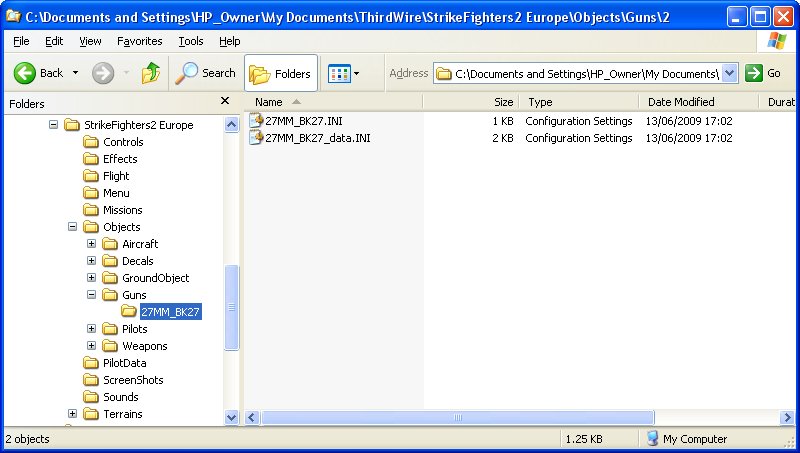Open the Forward history dropdown arrow
Image resolution: width=800 pixels, height=453 pixels.
pyautogui.click(x=127, y=73)
